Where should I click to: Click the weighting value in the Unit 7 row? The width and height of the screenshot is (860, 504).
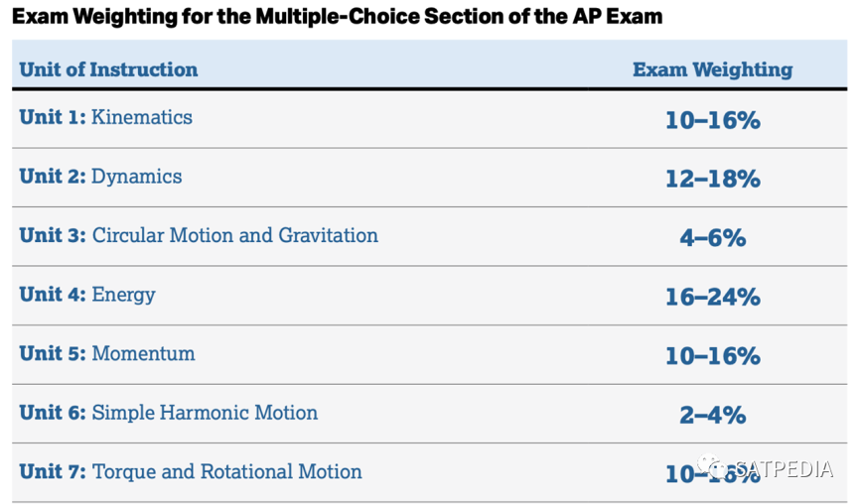[712, 474]
